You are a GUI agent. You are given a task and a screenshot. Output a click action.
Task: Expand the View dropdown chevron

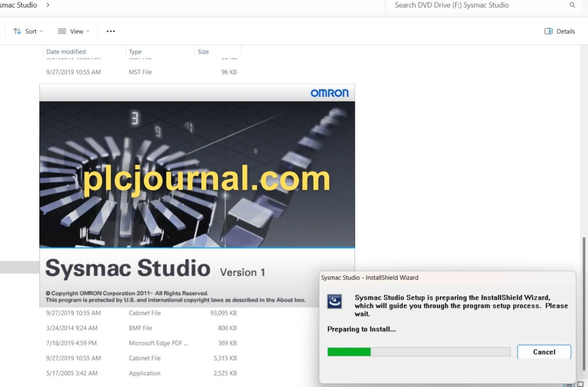coord(88,31)
